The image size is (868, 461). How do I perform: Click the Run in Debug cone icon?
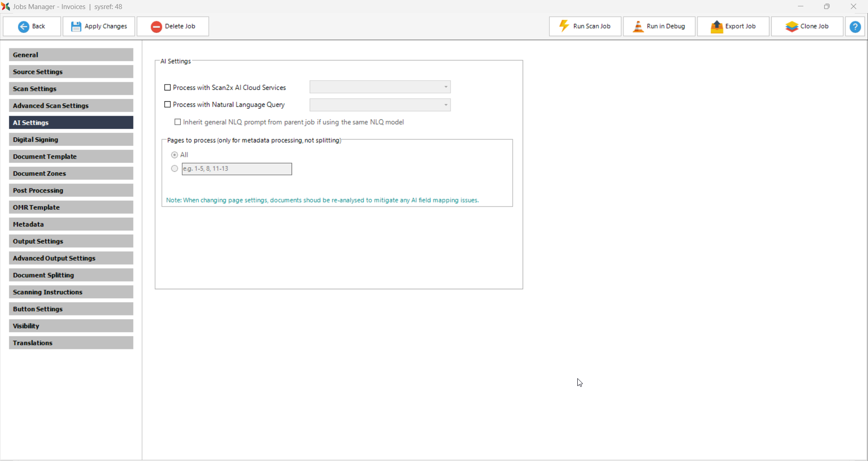coord(638,27)
